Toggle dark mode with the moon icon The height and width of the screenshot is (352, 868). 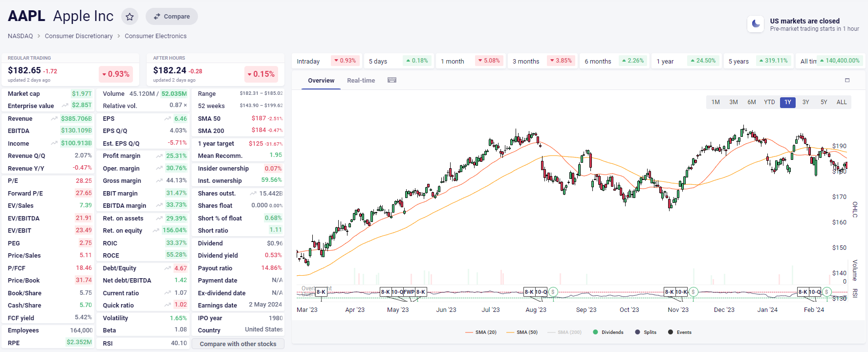pos(756,24)
